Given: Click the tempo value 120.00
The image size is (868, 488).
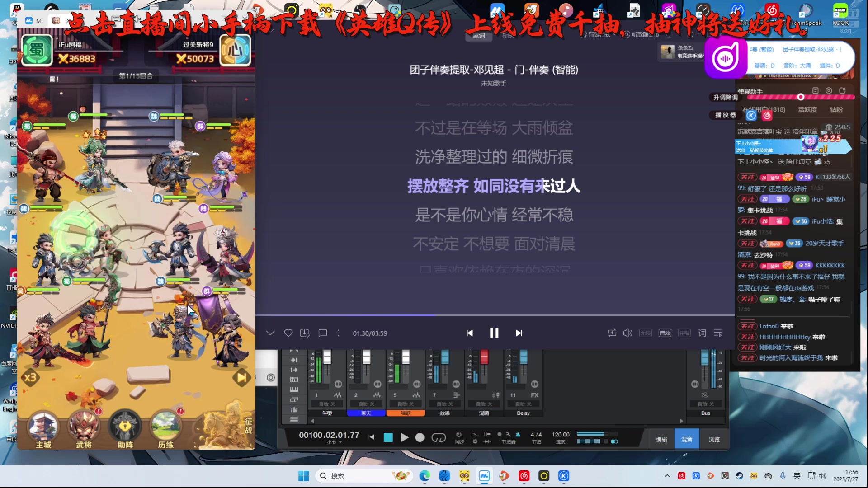Looking at the screenshot, I should 561,434.
